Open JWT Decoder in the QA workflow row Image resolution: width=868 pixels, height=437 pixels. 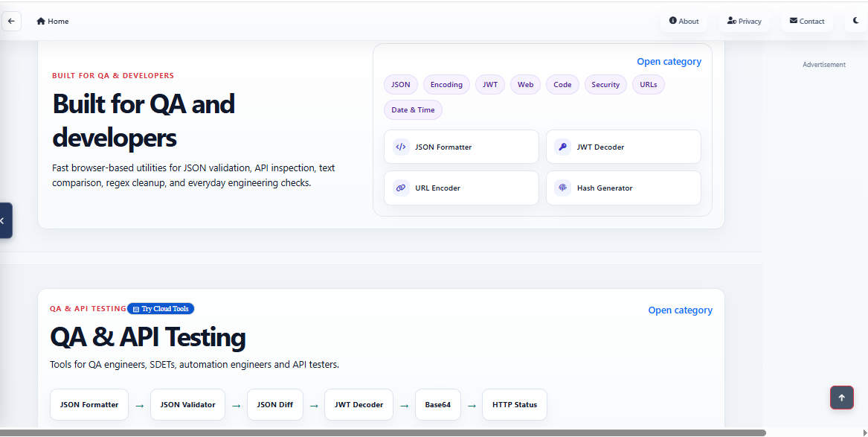pos(359,405)
